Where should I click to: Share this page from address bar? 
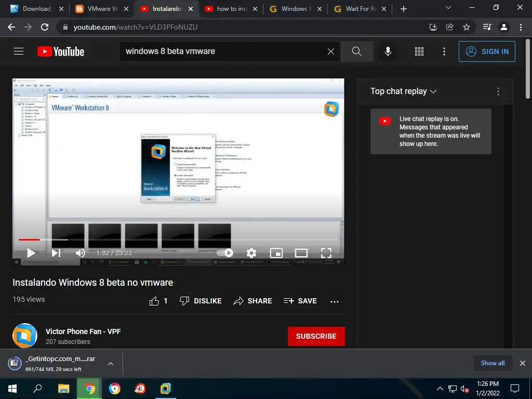450,27
